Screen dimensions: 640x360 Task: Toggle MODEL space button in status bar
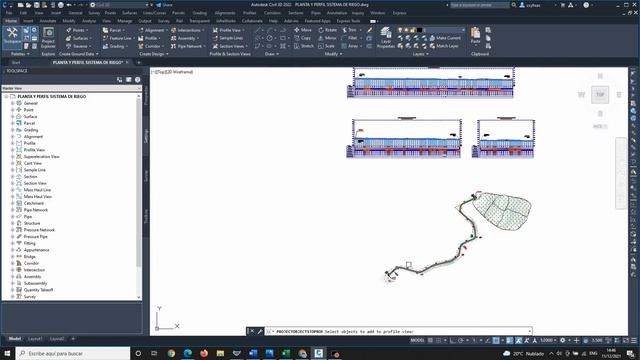pos(417,340)
